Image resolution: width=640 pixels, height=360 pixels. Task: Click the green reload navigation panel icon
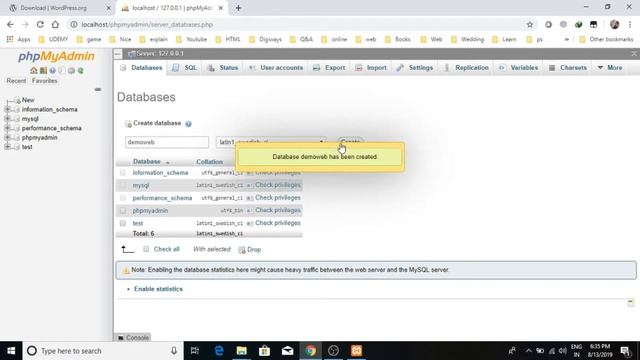[x=80, y=71]
